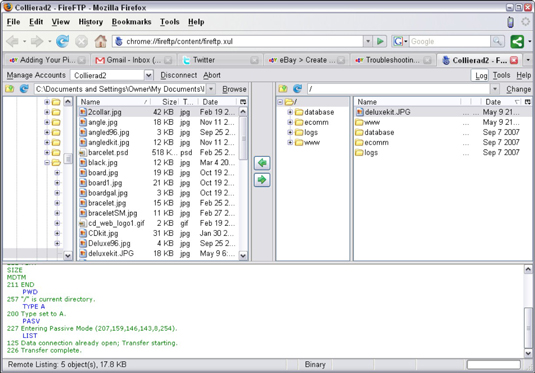The image size is (535, 373).
Task: Toggle the Log panel button
Action: pos(481,75)
